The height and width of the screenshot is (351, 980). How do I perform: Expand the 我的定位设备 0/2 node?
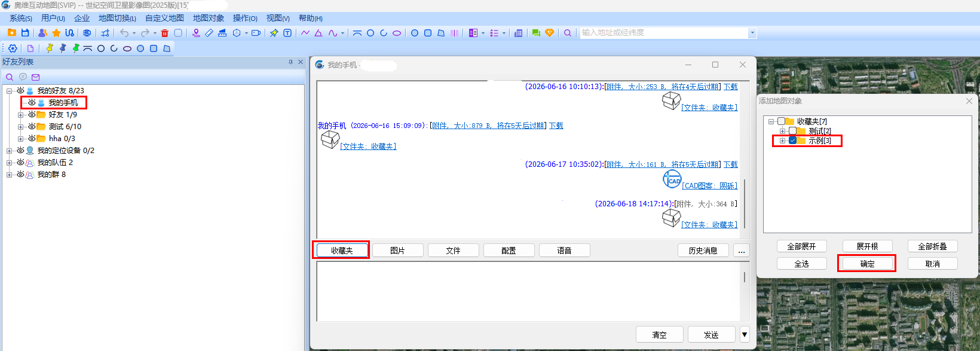click(9, 151)
